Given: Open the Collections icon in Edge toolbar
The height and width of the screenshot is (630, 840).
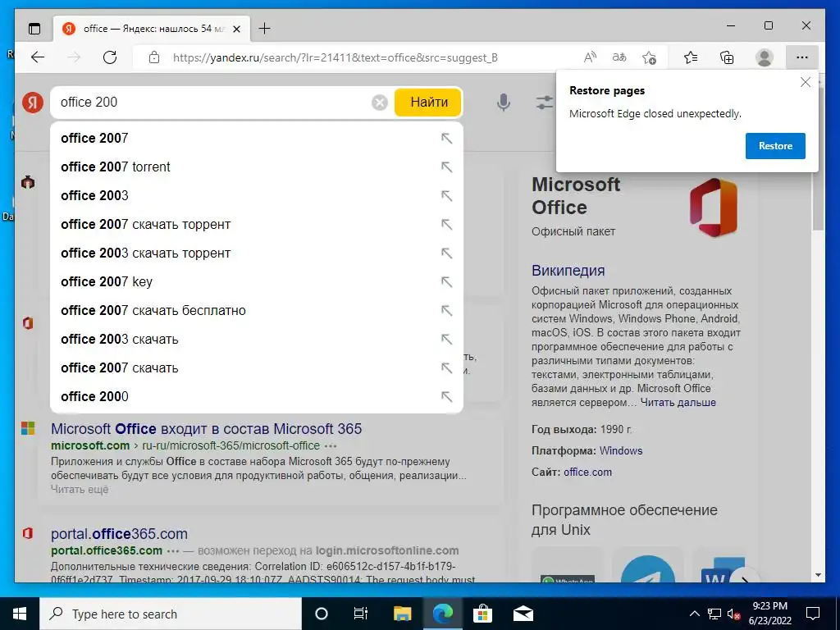Looking at the screenshot, I should (727, 57).
